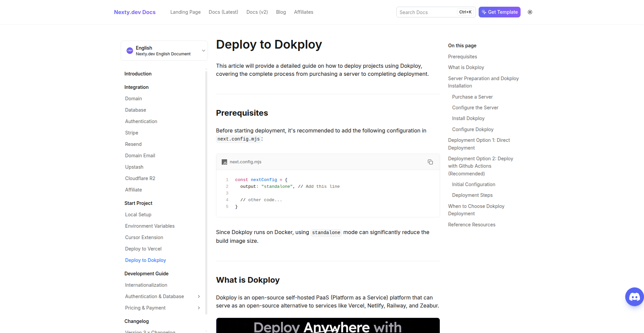Image resolution: width=644 pixels, height=333 pixels.
Task: Open the Docs (Latest) menu item
Action: pos(223,12)
